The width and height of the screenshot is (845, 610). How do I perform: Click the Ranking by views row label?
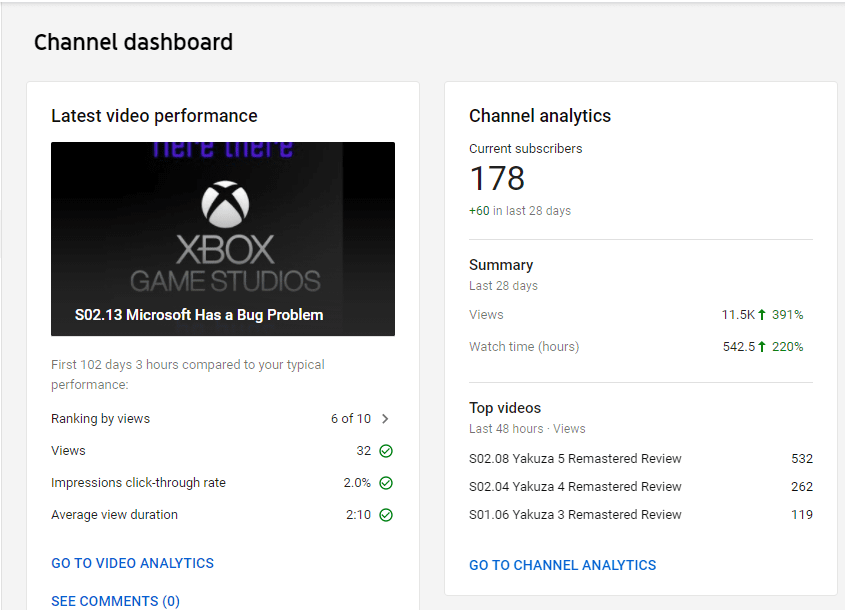click(100, 419)
